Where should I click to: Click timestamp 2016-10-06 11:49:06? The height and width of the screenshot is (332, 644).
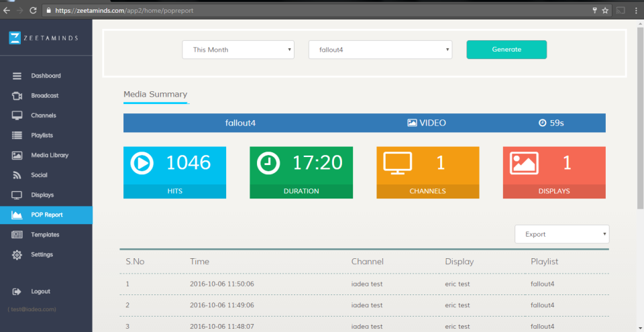click(x=222, y=305)
